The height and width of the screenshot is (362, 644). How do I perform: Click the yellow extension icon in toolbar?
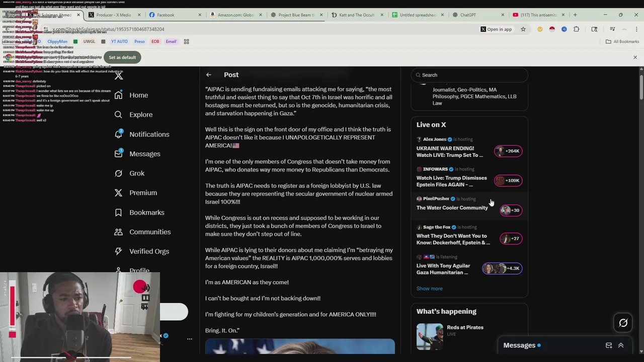(540, 29)
